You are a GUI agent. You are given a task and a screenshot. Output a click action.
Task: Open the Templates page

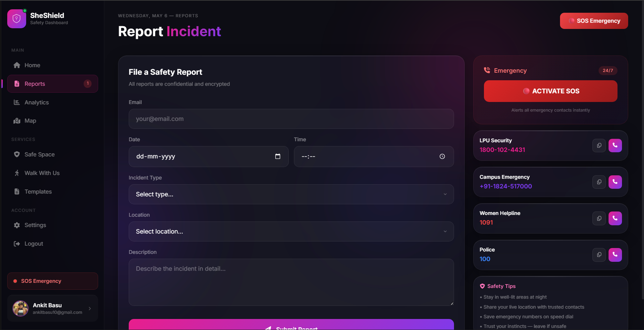53,192
